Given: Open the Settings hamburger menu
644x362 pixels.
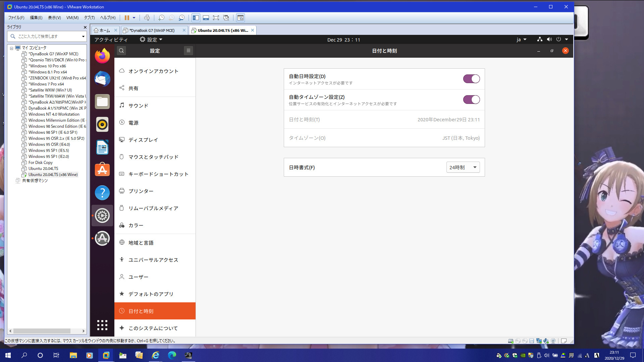Looking at the screenshot, I should tap(189, 51).
